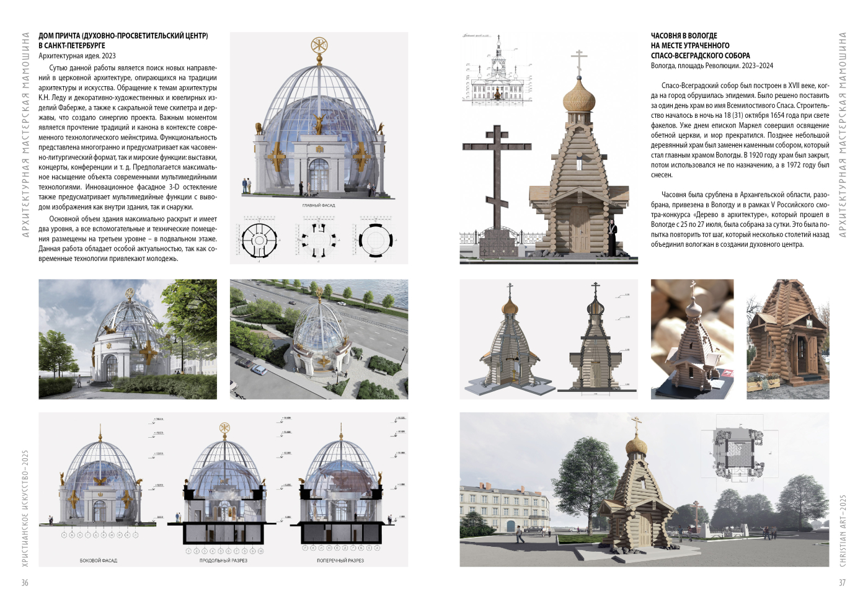The image size is (868, 612).
Task: Open the wooden scale model photo
Action: pos(692,339)
